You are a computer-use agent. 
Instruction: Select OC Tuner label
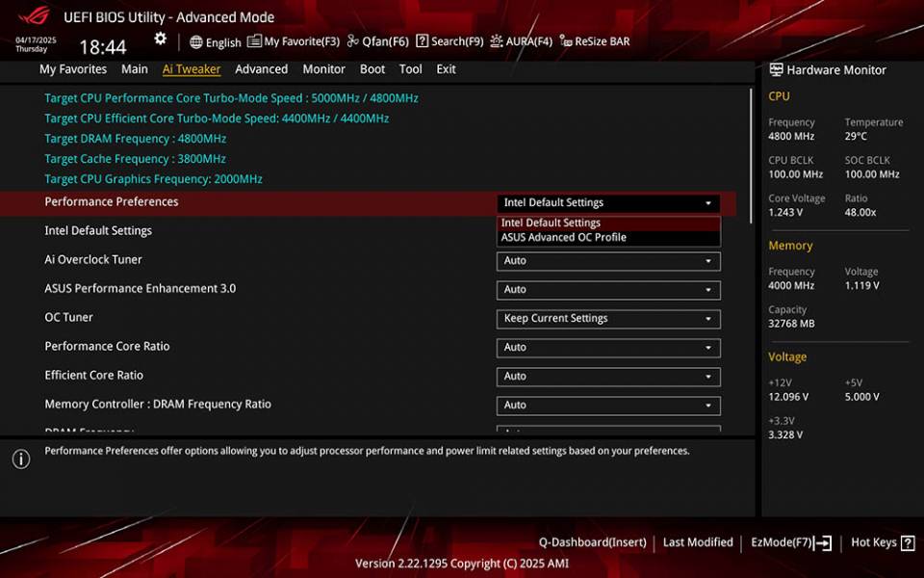pyautogui.click(x=68, y=317)
